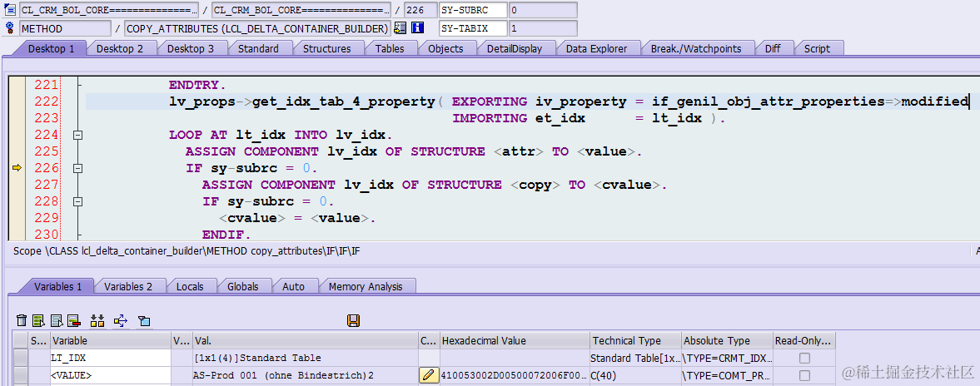Click the value 'AS-Prod 001 (ohne Bindestrich)2'

pos(285,375)
